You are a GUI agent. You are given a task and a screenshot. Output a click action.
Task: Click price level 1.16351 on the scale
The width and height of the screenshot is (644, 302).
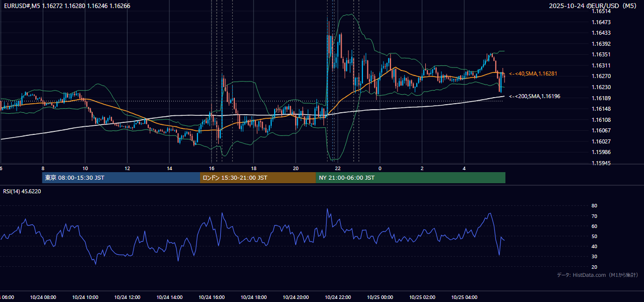tap(601, 54)
